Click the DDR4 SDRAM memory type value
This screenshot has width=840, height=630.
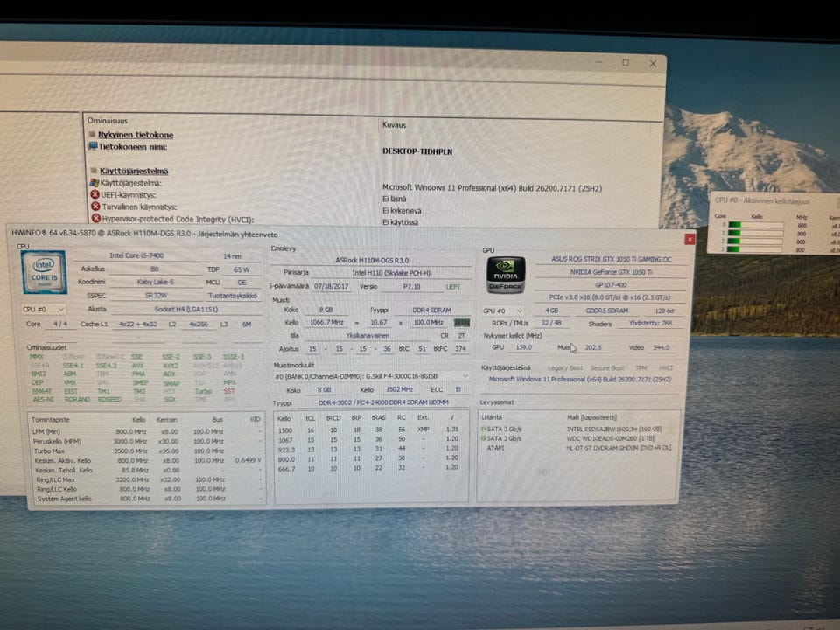click(431, 310)
